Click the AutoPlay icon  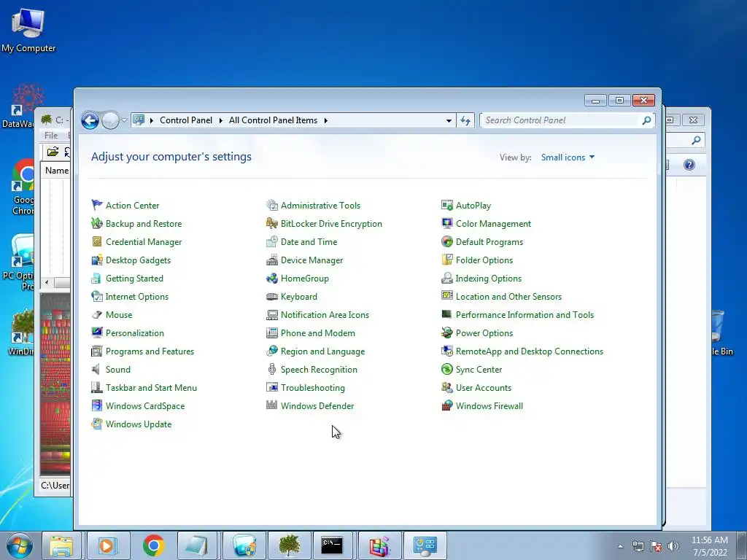(x=447, y=205)
